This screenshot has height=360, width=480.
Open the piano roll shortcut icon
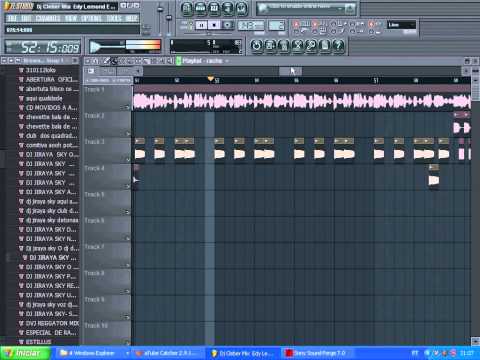pyautogui.click(x=214, y=9)
